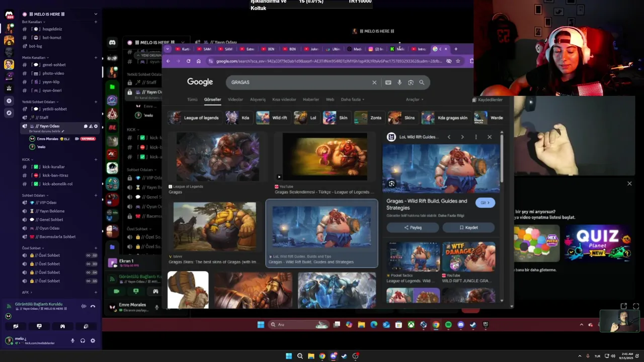Switch to the Alışveriş results tab
Viewport: 644px width, 362px height.
pos(258,100)
